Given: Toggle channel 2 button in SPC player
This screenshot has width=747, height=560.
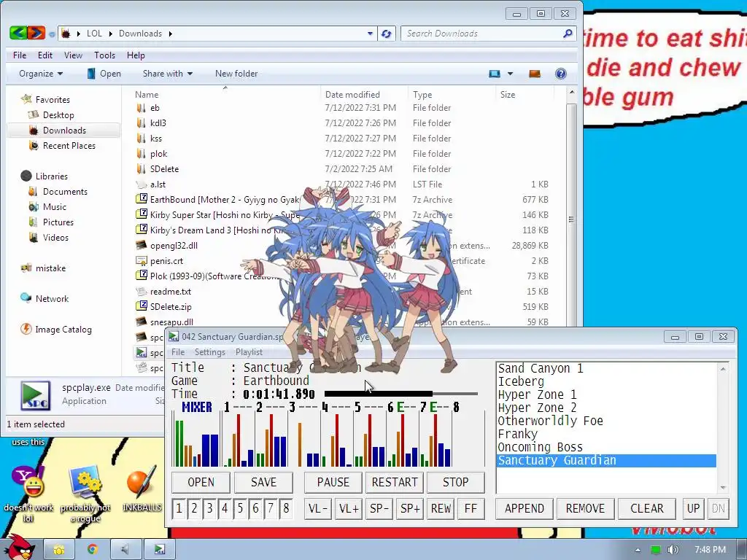Looking at the screenshot, I should tap(194, 508).
